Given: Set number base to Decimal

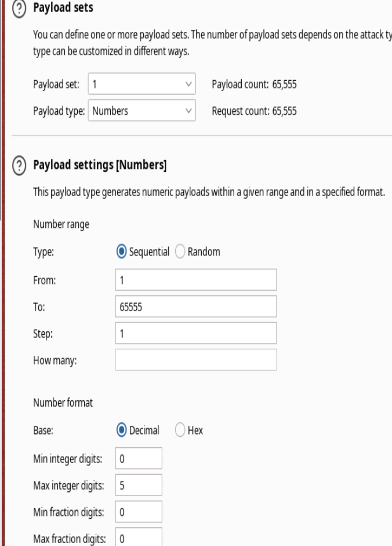Looking at the screenshot, I should (x=122, y=432).
